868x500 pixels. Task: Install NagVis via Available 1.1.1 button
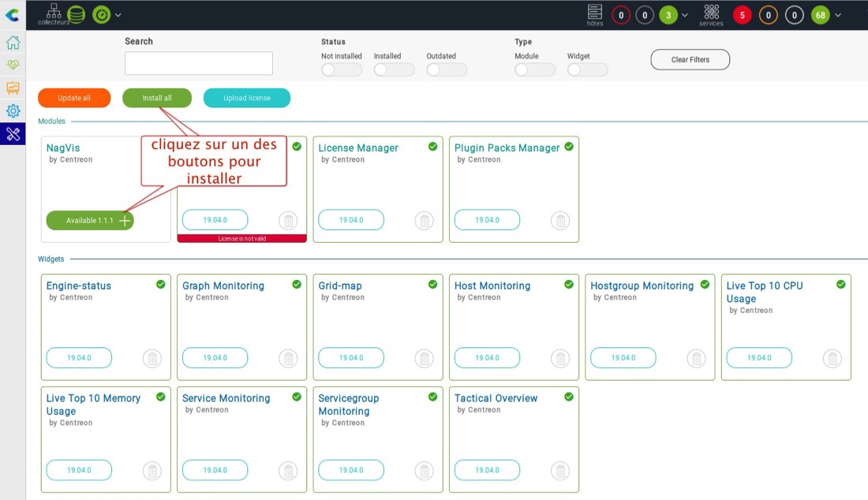point(90,221)
